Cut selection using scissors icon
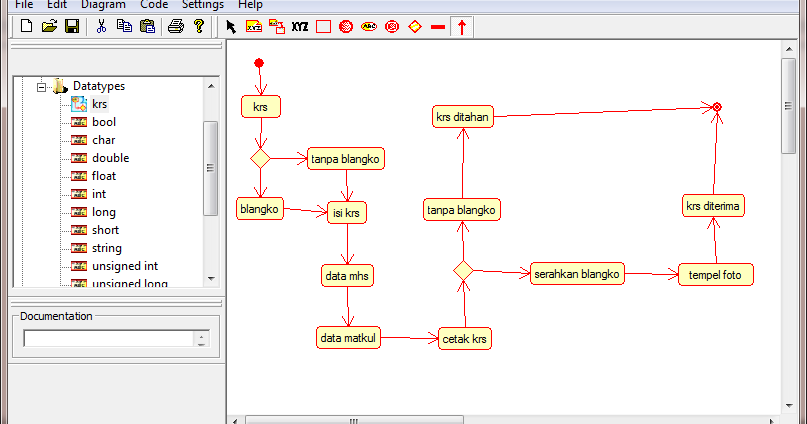The height and width of the screenshot is (424, 807). click(101, 26)
